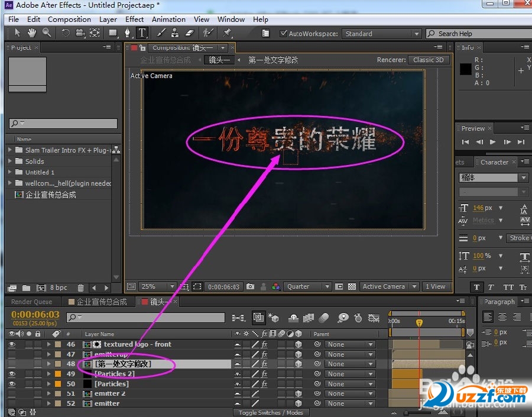Select the Puppet Pin tool
The image size is (532, 417).
[227, 33]
